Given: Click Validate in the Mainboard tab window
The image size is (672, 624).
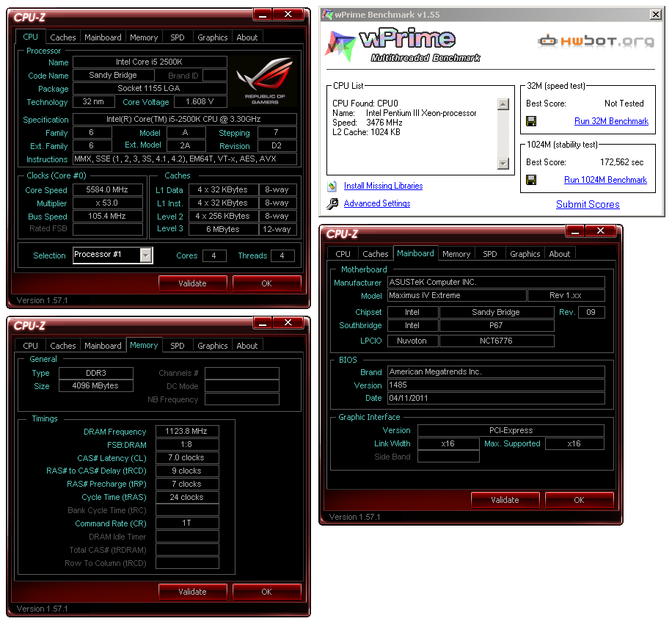Looking at the screenshot, I should pos(505,500).
